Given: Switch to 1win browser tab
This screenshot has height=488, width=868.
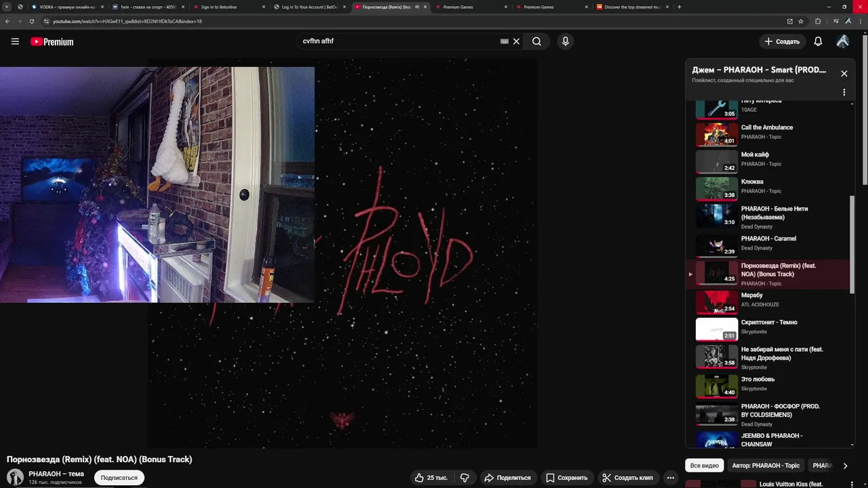Looking at the screenshot, I should (x=146, y=7).
